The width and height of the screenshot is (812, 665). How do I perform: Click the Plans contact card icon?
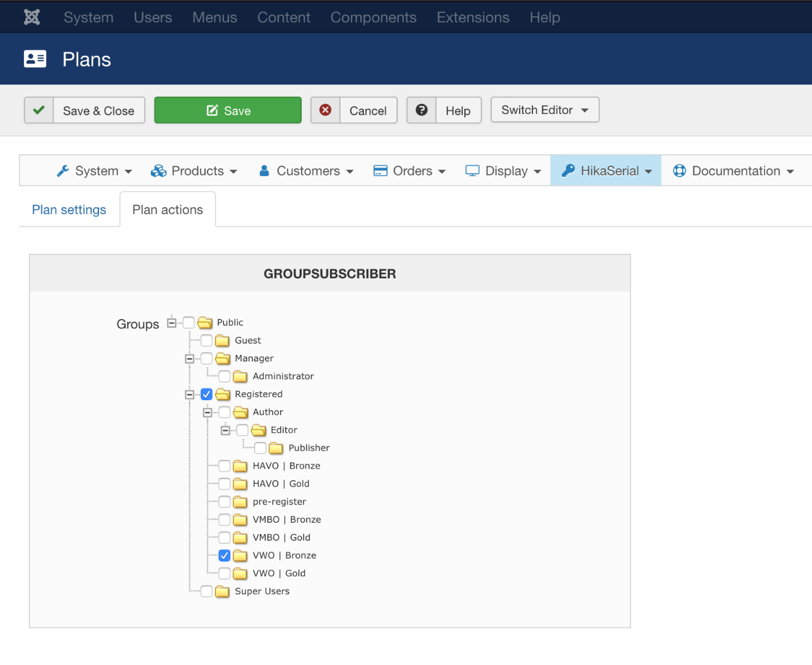point(35,59)
